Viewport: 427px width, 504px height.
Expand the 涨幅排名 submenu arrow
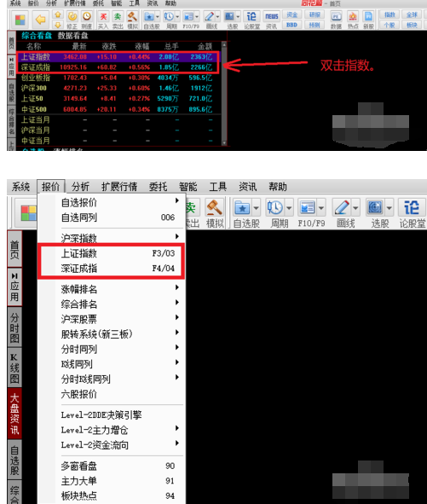(x=177, y=287)
